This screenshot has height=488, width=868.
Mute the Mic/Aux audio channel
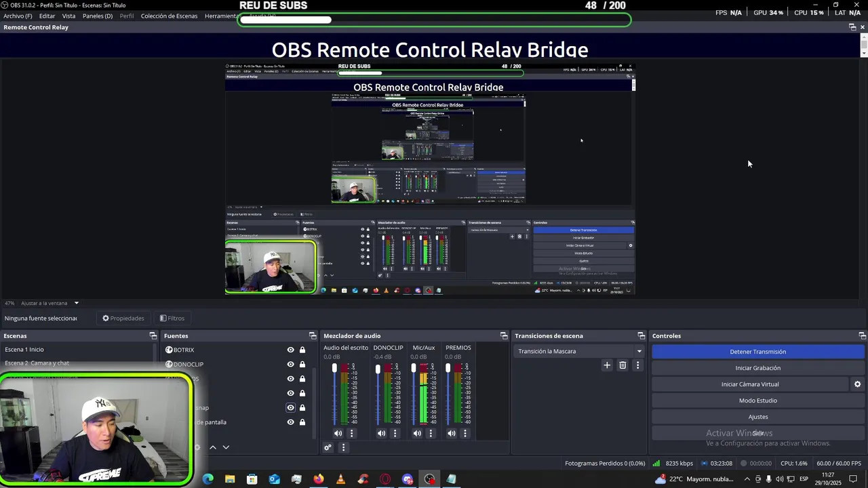coord(417,433)
